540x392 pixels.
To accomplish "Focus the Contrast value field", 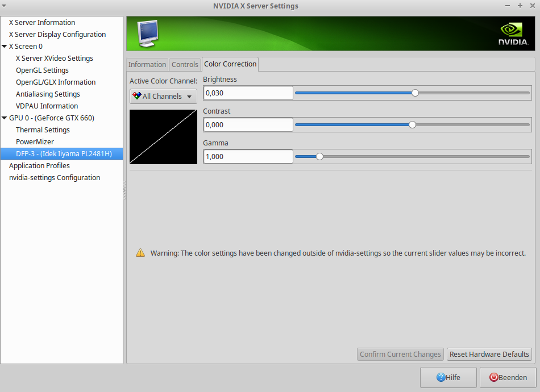I will coord(248,124).
